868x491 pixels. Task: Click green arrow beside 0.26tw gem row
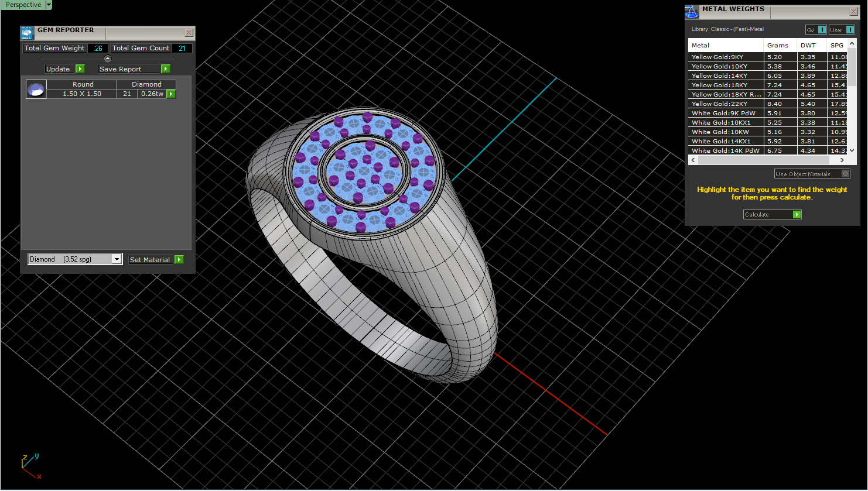pos(171,94)
